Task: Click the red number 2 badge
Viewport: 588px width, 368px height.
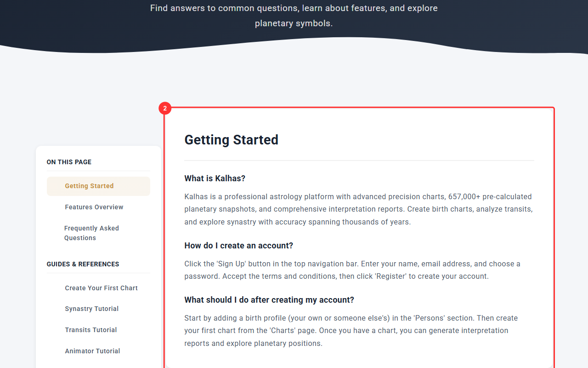Action: click(165, 109)
